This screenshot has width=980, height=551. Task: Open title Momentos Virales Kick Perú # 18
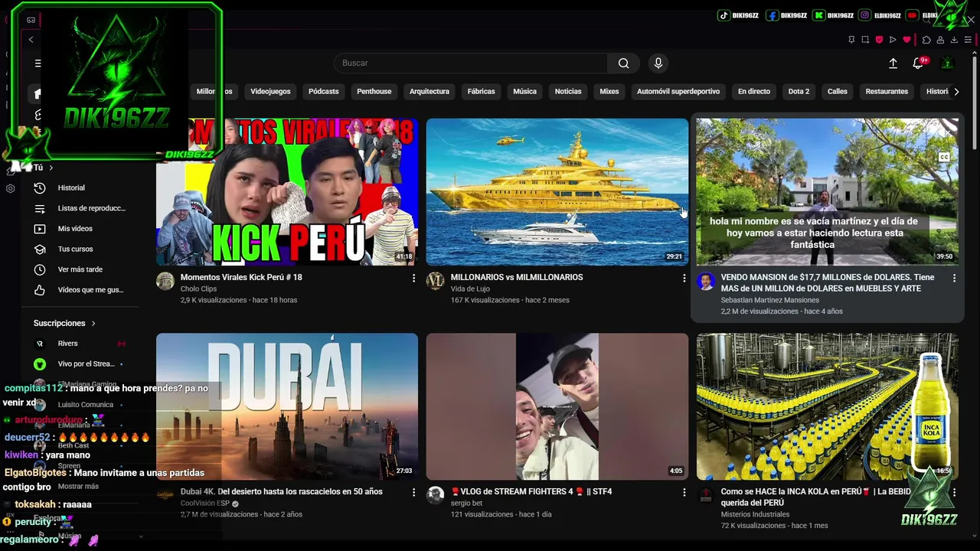241,277
